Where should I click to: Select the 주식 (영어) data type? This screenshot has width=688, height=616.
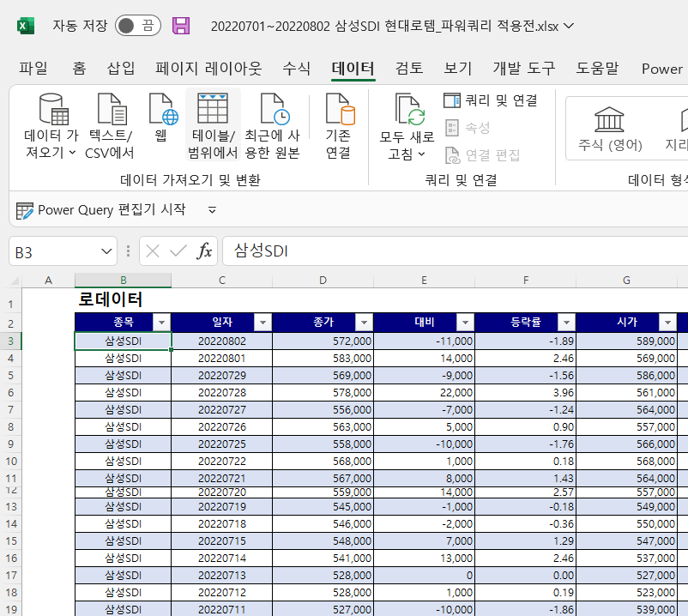point(610,129)
